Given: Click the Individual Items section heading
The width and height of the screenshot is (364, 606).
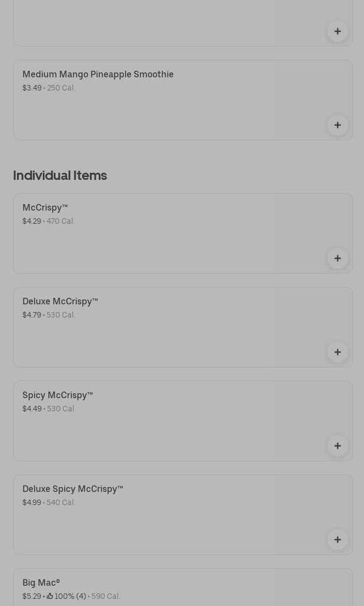Looking at the screenshot, I should click(x=60, y=175).
